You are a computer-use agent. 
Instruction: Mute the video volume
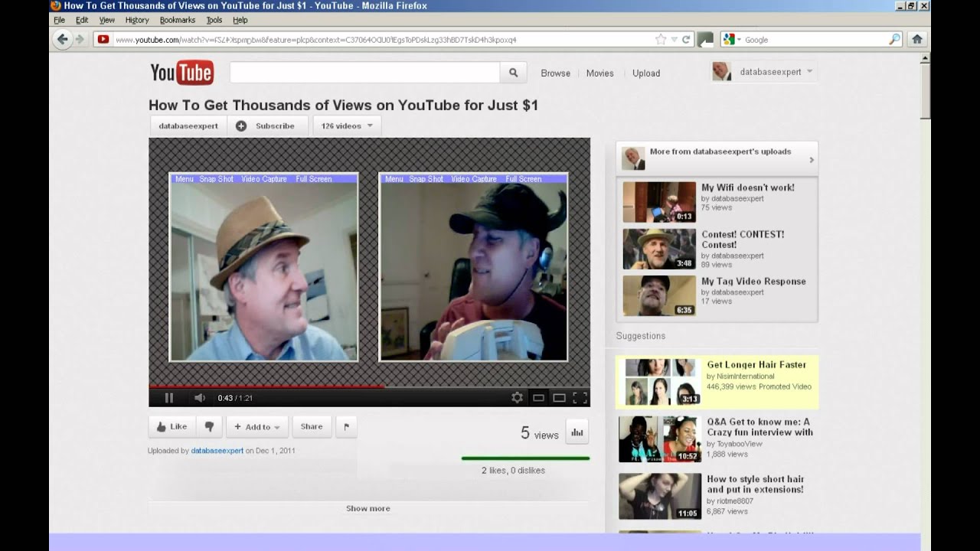199,397
